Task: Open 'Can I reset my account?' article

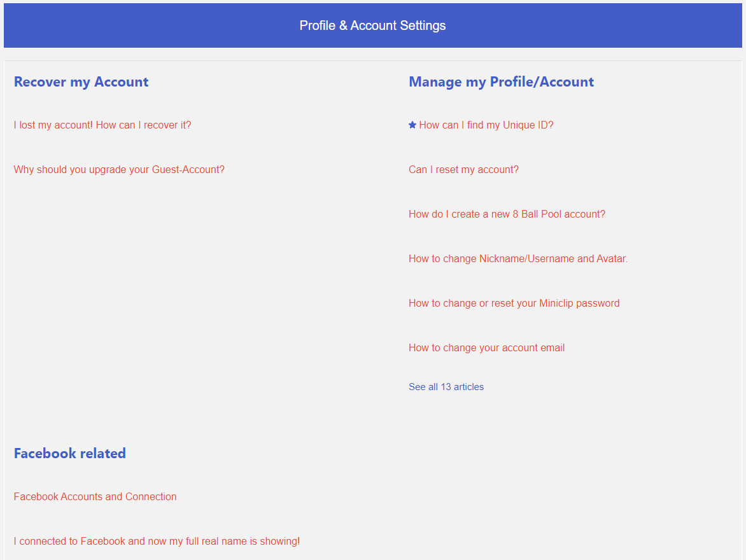Action: [x=463, y=170]
